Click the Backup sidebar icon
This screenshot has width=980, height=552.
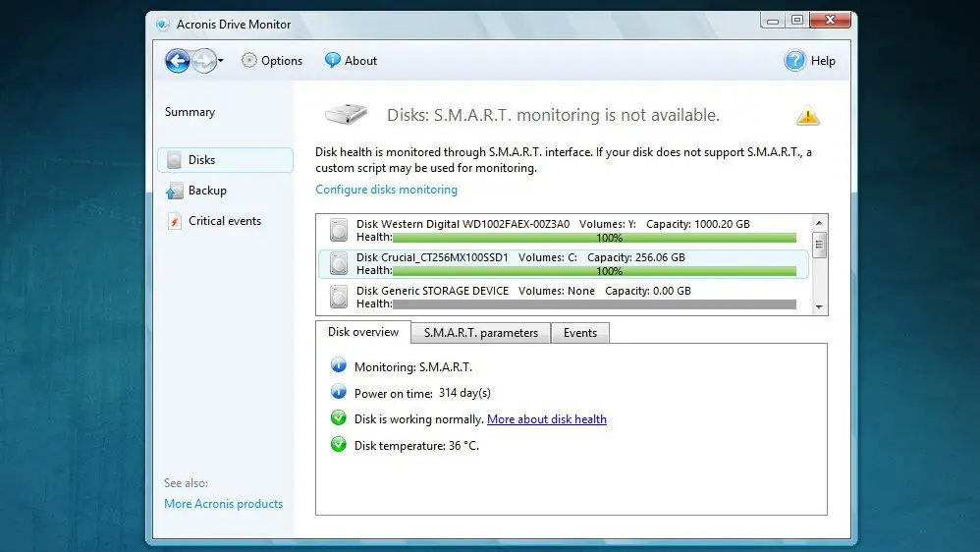(x=175, y=191)
